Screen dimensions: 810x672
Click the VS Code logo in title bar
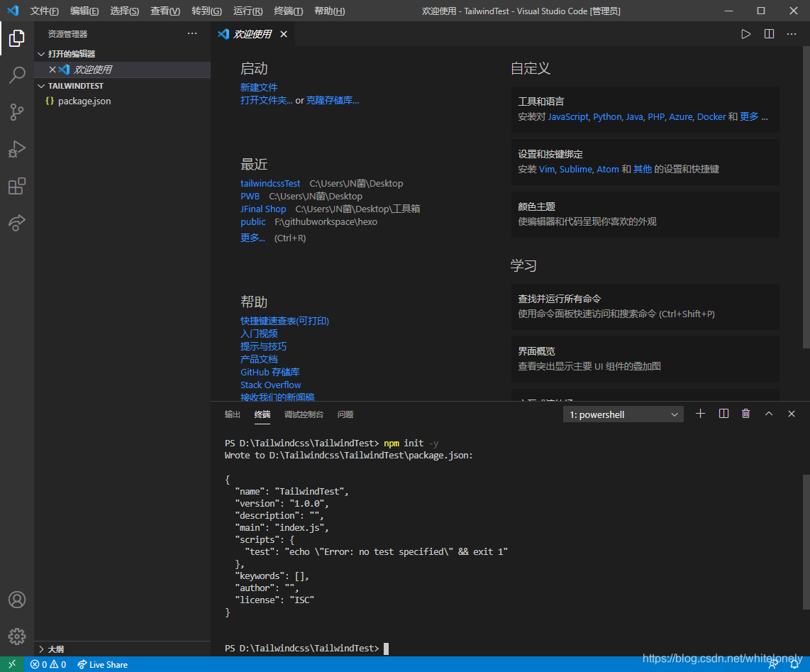pos(13,11)
